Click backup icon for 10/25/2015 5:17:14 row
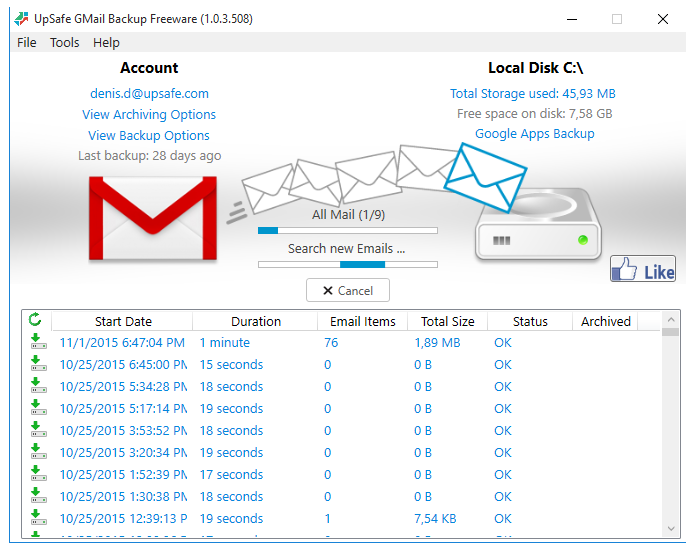 click(x=38, y=407)
